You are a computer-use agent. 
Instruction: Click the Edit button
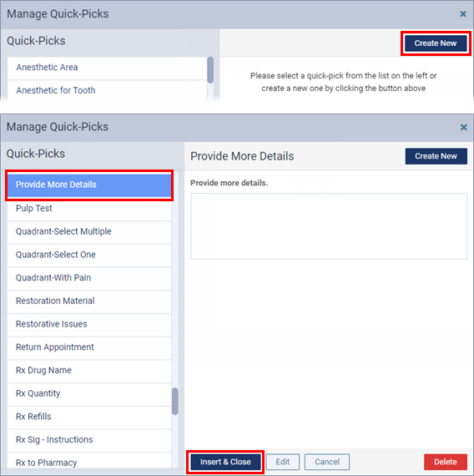point(283,462)
